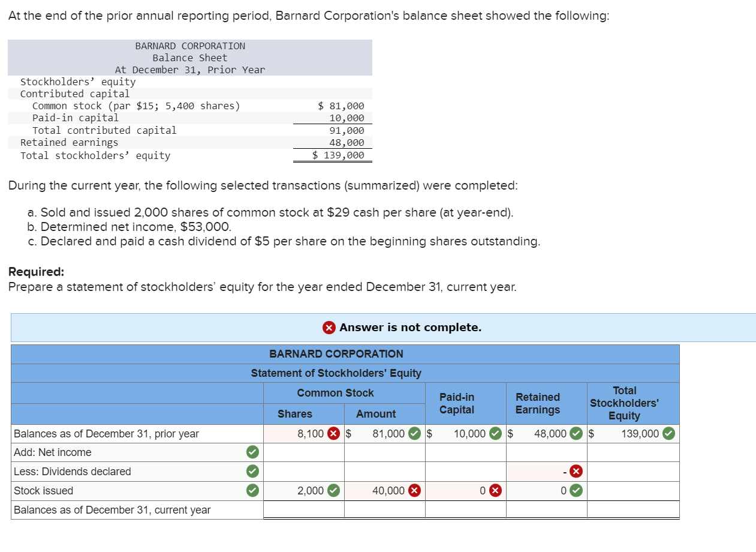The width and height of the screenshot is (756, 552).
Task: Select the Net income retained earnings cell
Action: click(547, 452)
